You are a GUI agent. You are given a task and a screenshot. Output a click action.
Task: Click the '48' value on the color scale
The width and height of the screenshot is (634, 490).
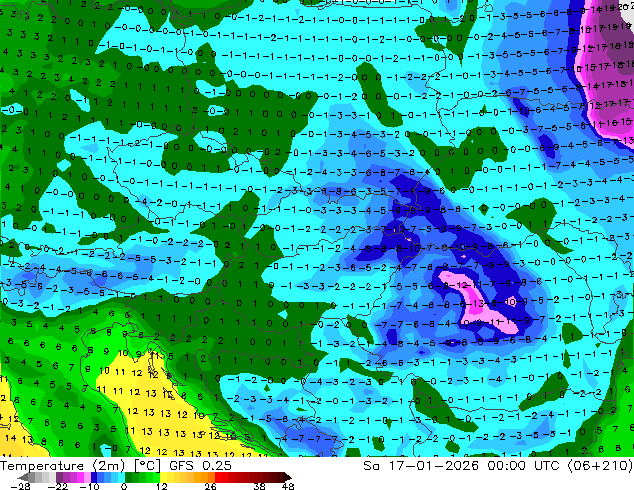pos(288,486)
